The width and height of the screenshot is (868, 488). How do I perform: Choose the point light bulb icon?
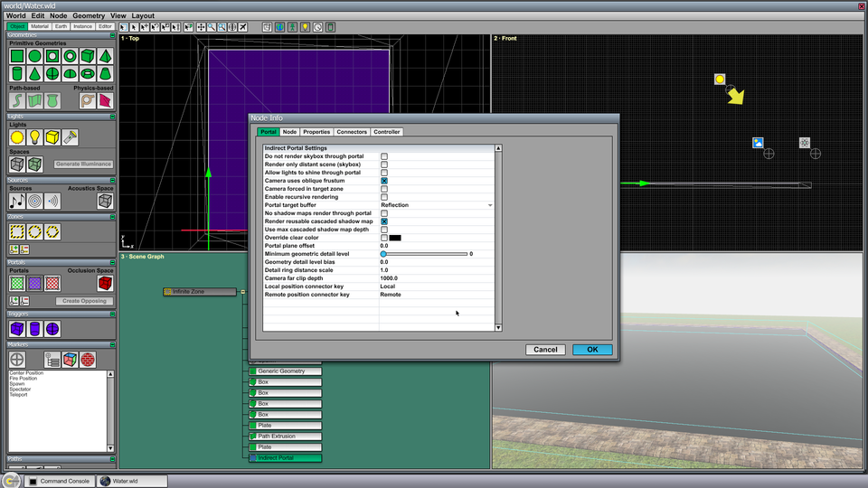tap(35, 137)
